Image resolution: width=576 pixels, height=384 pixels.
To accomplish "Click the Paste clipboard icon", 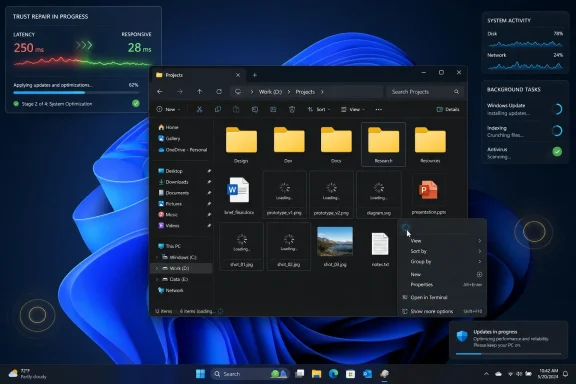I will coord(236,110).
